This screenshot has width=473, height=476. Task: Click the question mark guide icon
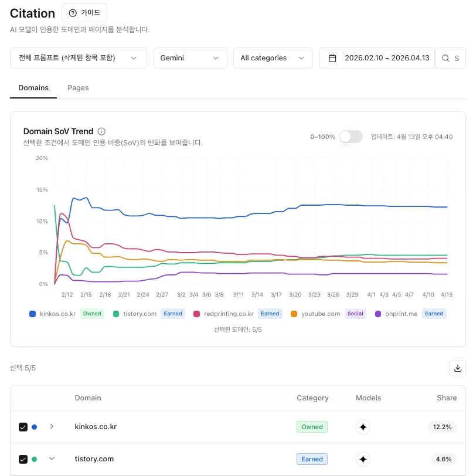point(73,13)
